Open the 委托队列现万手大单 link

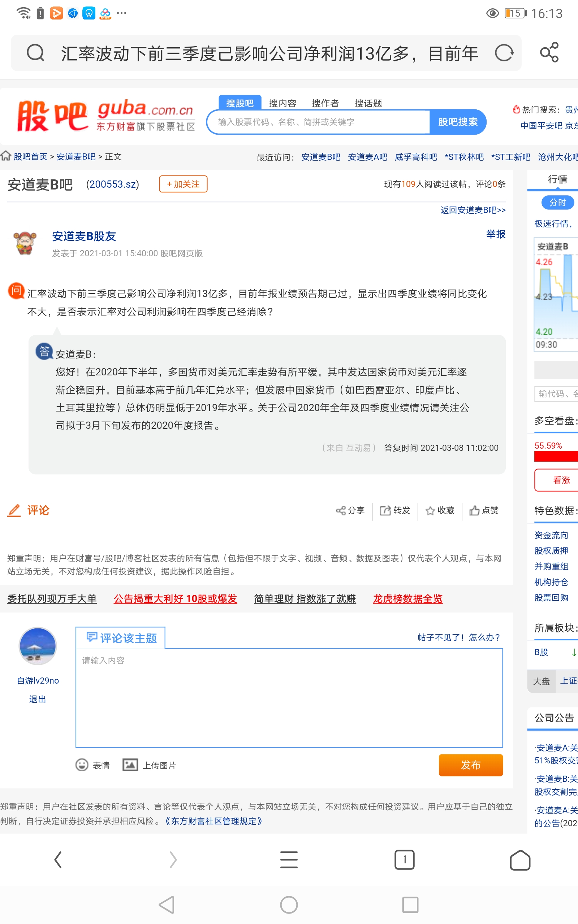coord(52,599)
